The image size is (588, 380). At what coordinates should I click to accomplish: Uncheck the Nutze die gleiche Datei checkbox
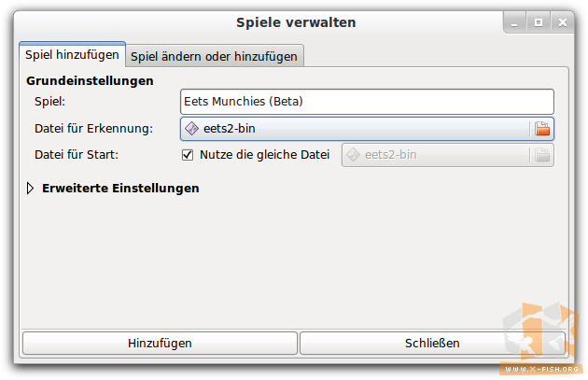coord(188,155)
